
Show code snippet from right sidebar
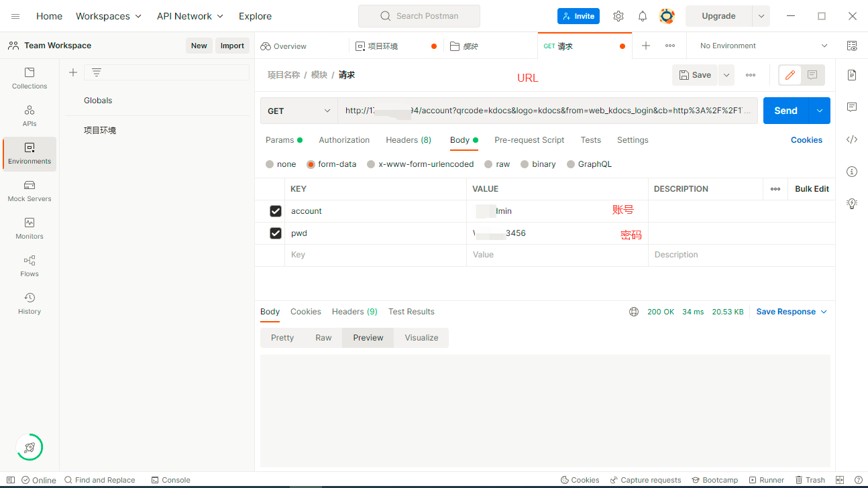point(852,139)
